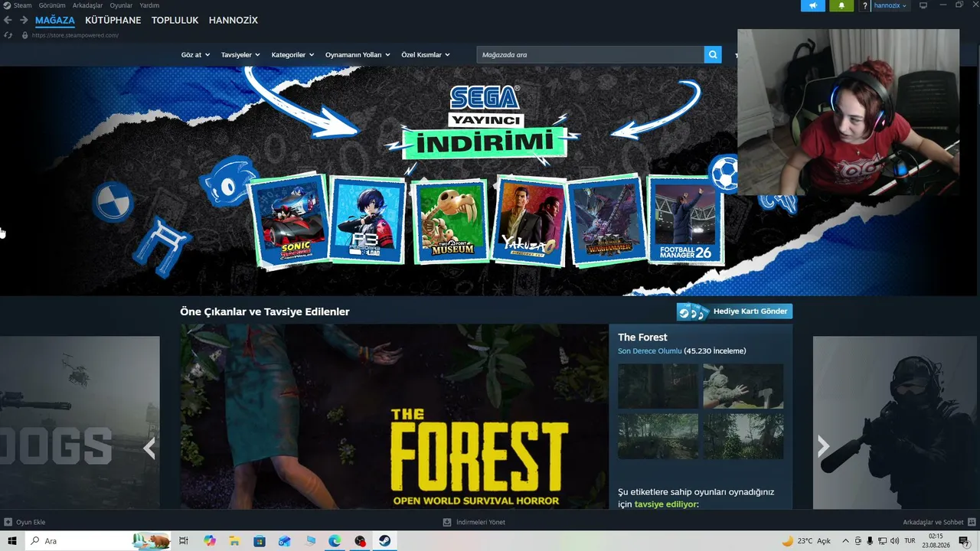Switch to Big Picture mode icon

coord(923,5)
